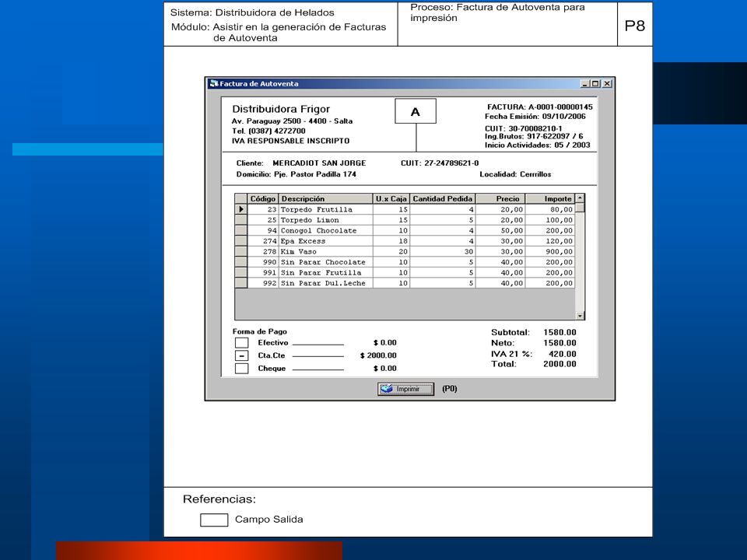Click the Efectivo amount $ 0.00

[385, 343]
